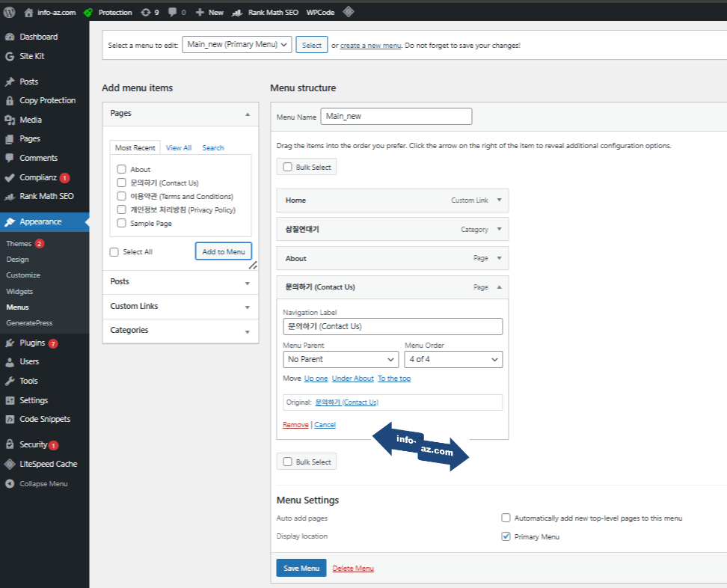Open Dashboard from the sidebar

[x=38, y=37]
